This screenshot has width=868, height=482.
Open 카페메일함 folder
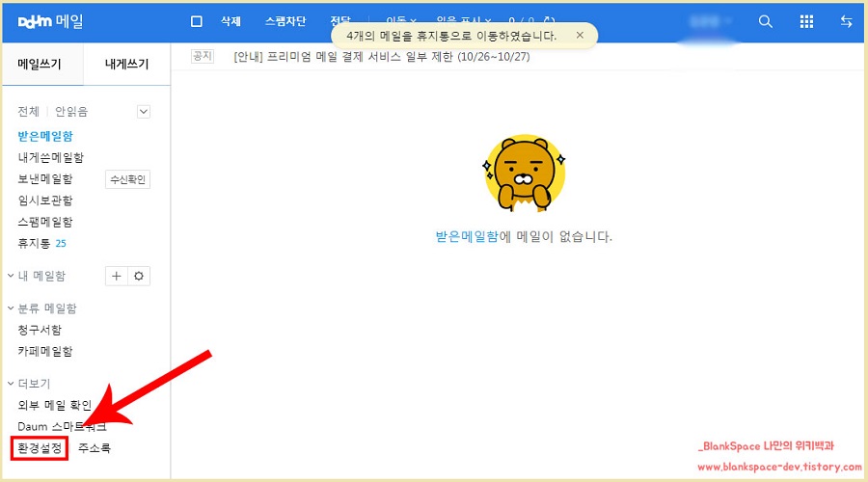45,352
